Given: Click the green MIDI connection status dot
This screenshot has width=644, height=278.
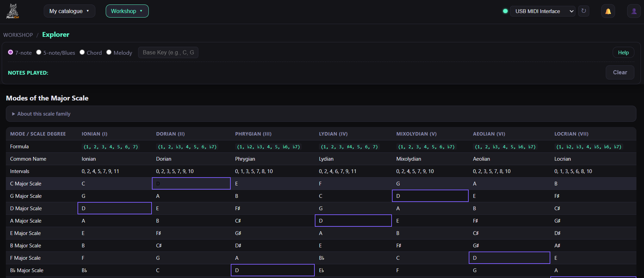Looking at the screenshot, I should pyautogui.click(x=505, y=11).
